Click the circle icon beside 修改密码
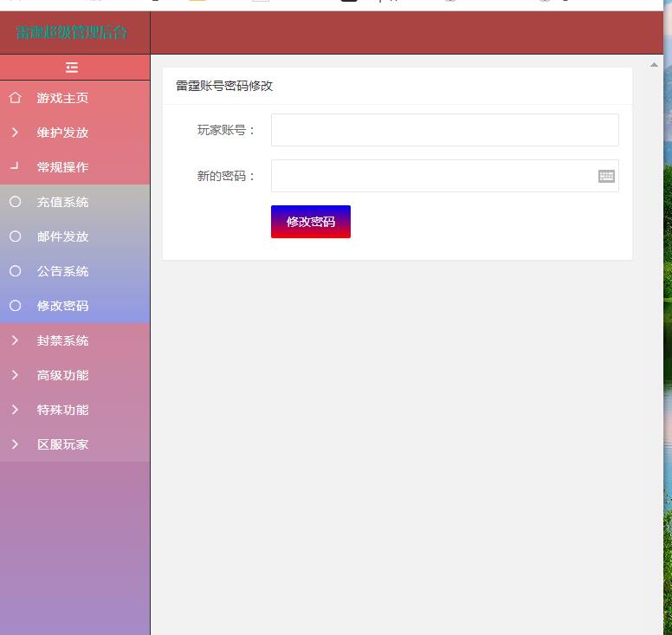This screenshot has width=672, height=635. click(x=15, y=306)
